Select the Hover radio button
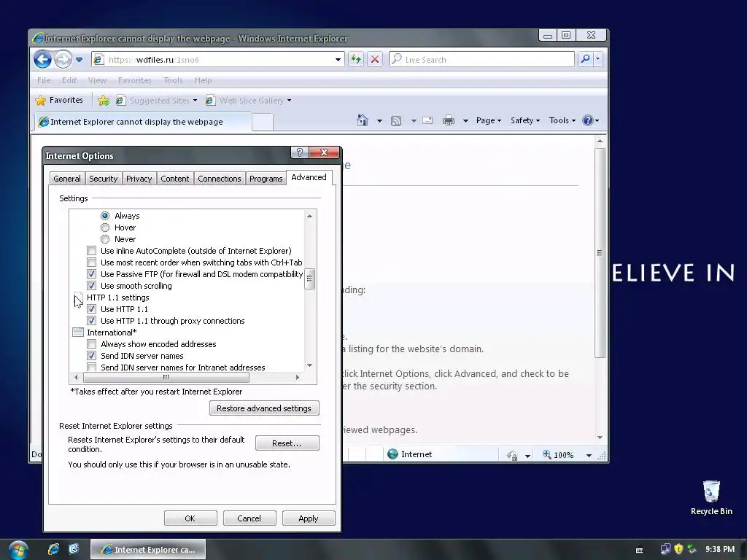The width and height of the screenshot is (747, 560). pyautogui.click(x=105, y=227)
